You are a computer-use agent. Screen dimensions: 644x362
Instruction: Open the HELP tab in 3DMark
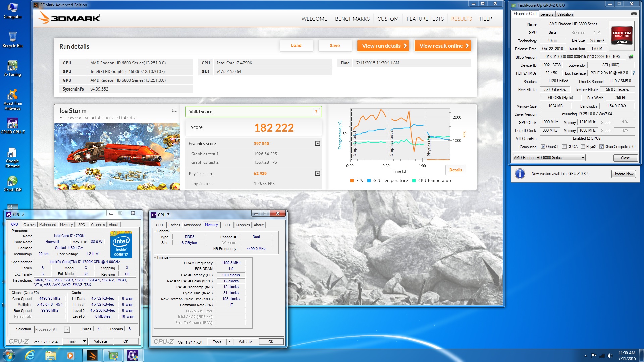click(486, 19)
